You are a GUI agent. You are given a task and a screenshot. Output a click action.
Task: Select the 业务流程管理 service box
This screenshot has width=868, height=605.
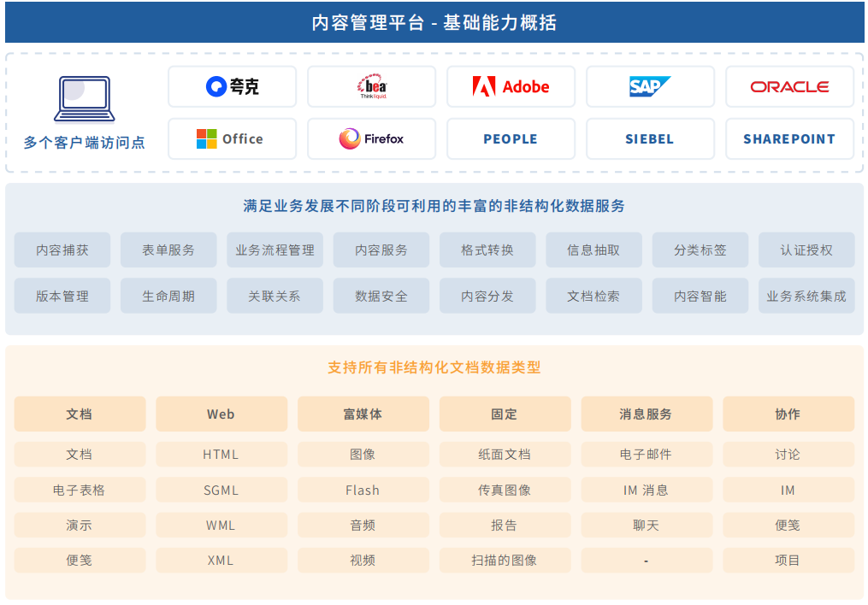275,250
